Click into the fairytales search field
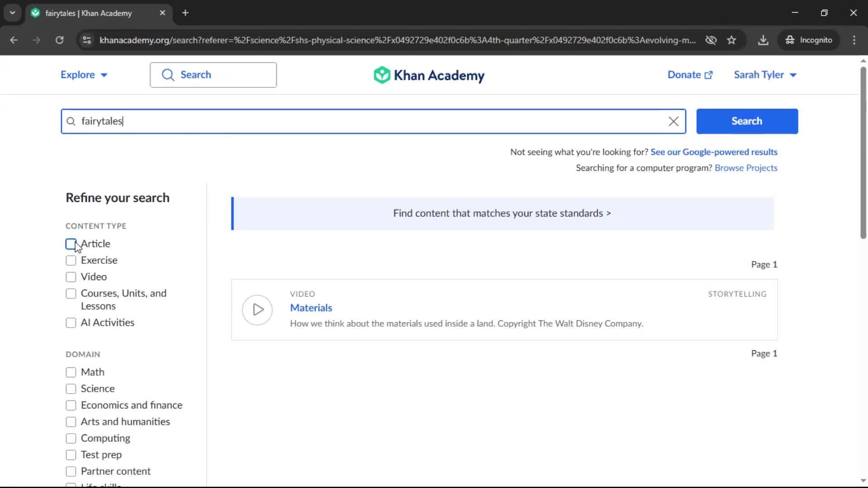This screenshot has width=868, height=488. tap(373, 121)
